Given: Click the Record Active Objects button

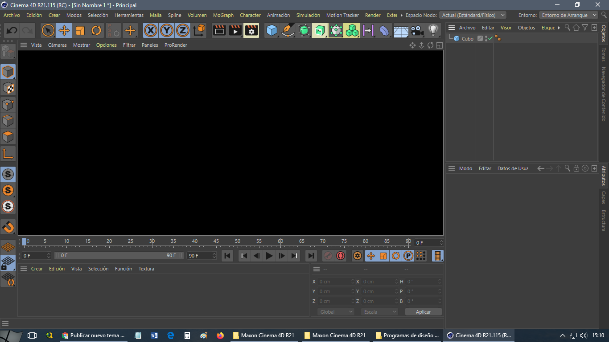Looking at the screenshot, I should pos(328,256).
